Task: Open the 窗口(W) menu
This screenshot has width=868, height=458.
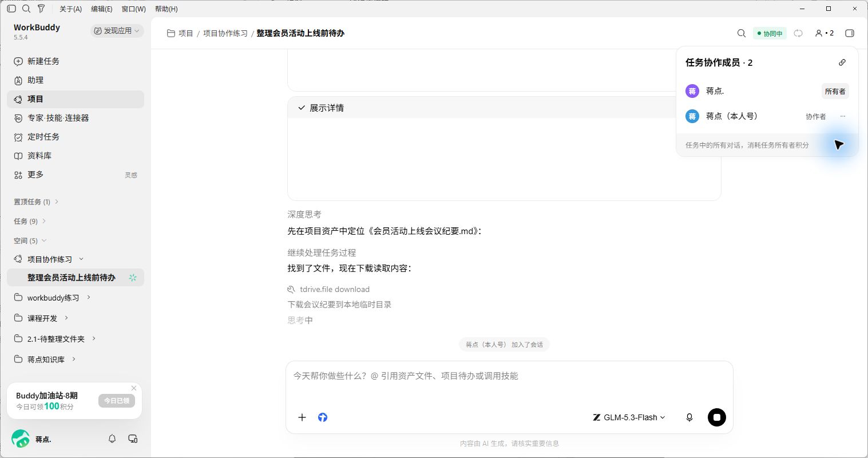Action: coord(134,9)
